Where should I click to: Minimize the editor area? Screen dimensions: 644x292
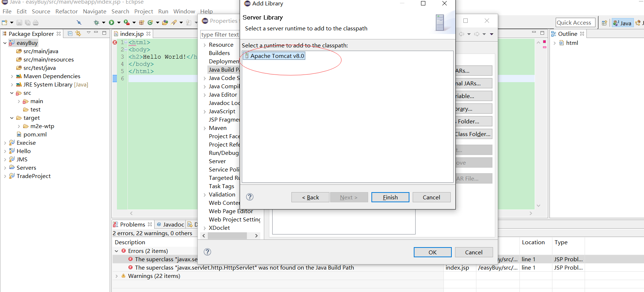tap(534, 33)
